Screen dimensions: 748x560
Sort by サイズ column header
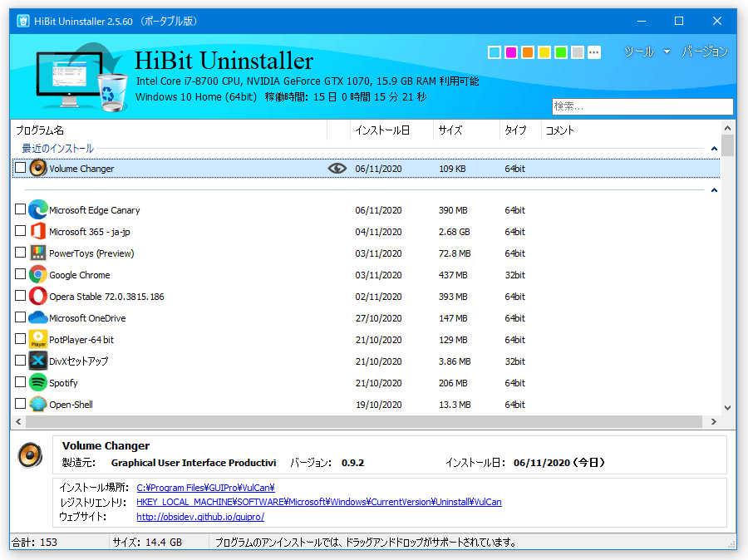click(x=450, y=130)
